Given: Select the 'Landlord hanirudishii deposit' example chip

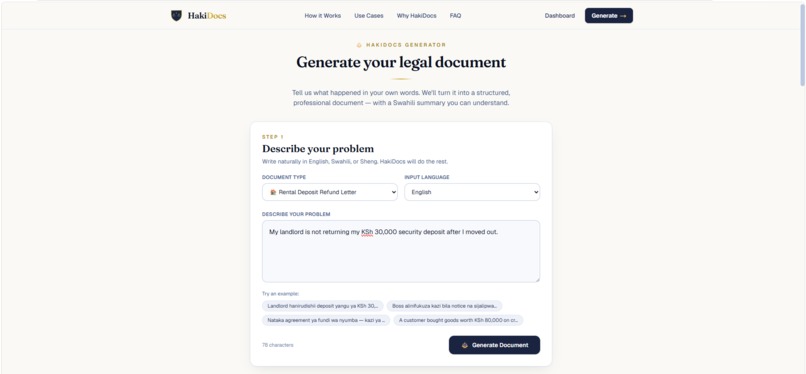Looking at the screenshot, I should (x=323, y=306).
